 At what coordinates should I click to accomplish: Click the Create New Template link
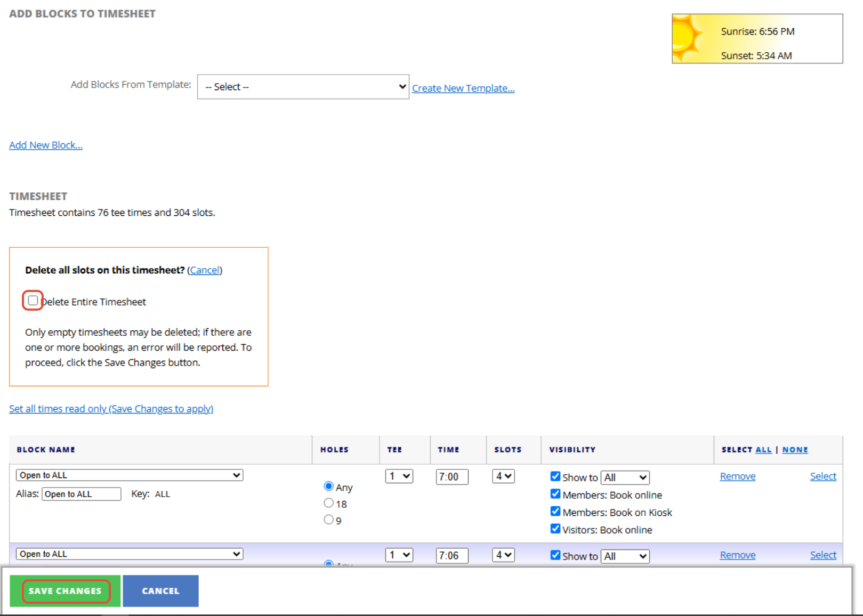point(463,88)
